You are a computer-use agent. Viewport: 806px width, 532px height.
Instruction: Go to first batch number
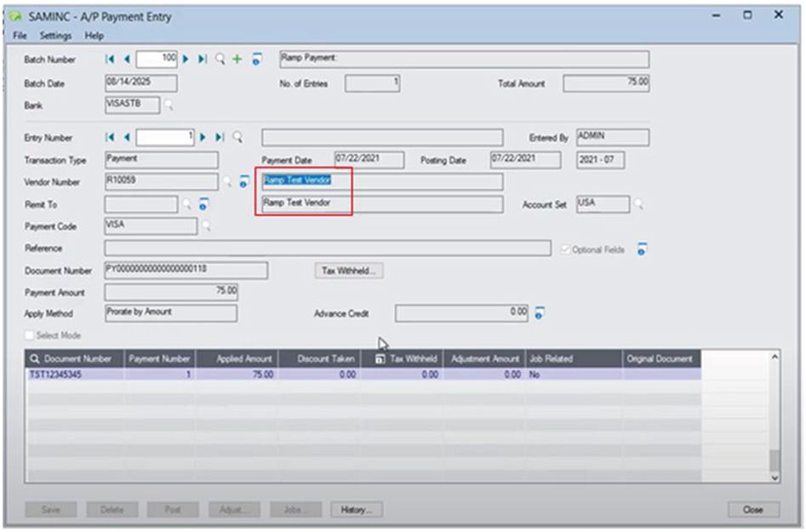click(110, 59)
